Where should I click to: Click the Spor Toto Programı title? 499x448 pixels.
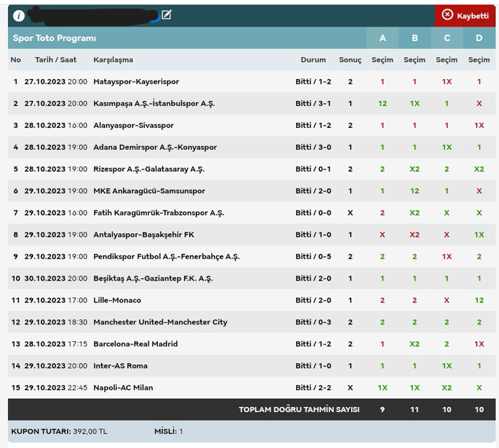[x=54, y=38]
